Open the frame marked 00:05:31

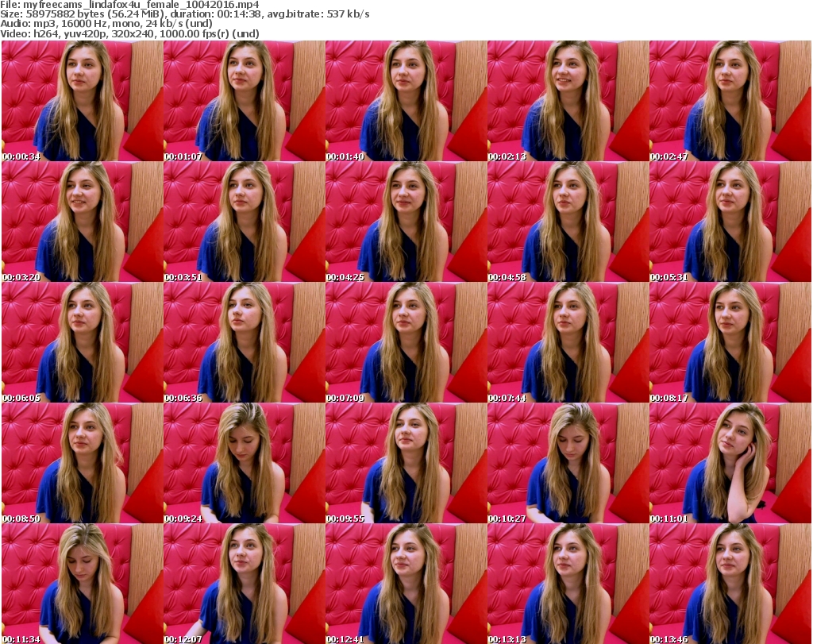point(730,222)
